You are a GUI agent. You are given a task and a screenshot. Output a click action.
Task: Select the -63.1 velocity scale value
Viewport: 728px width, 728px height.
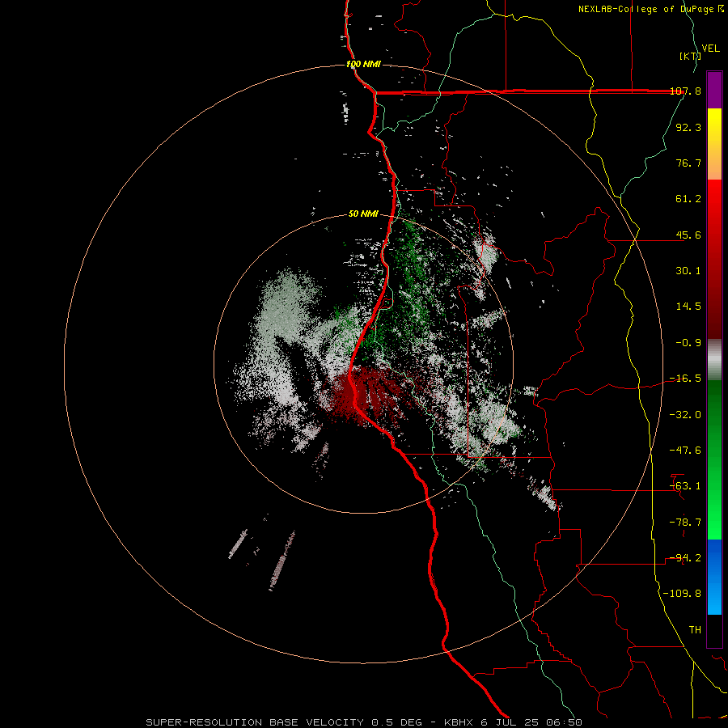pyautogui.click(x=685, y=486)
